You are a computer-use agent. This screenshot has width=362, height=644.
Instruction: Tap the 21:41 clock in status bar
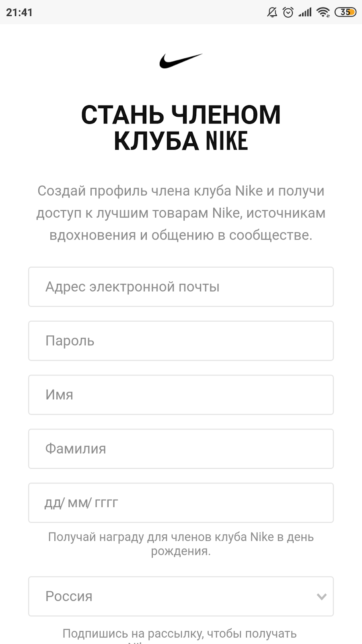click(19, 12)
